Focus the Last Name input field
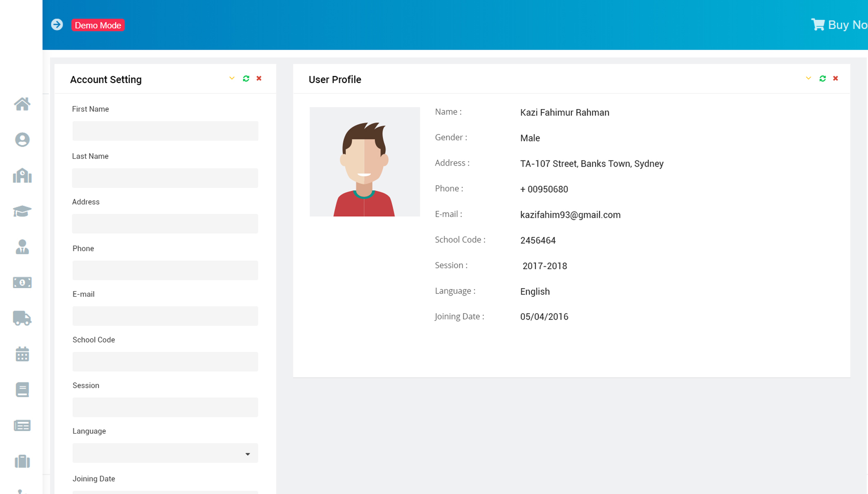This screenshot has height=494, width=868. click(x=165, y=178)
